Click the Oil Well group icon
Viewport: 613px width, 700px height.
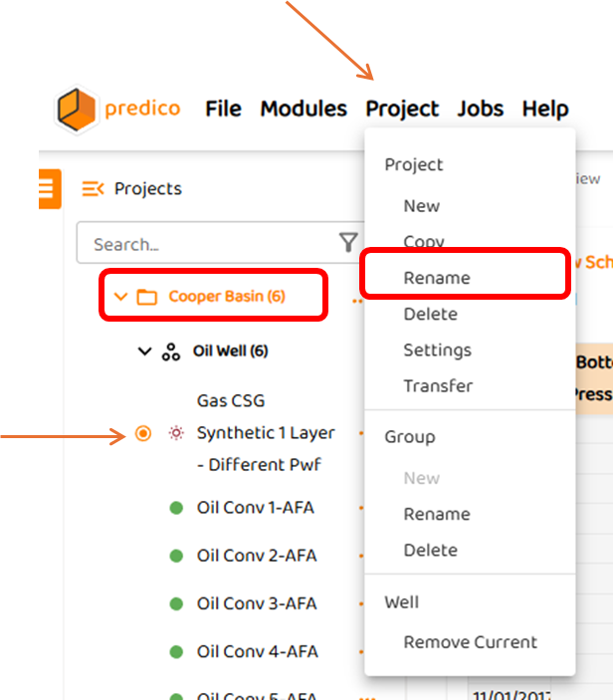coord(171,351)
